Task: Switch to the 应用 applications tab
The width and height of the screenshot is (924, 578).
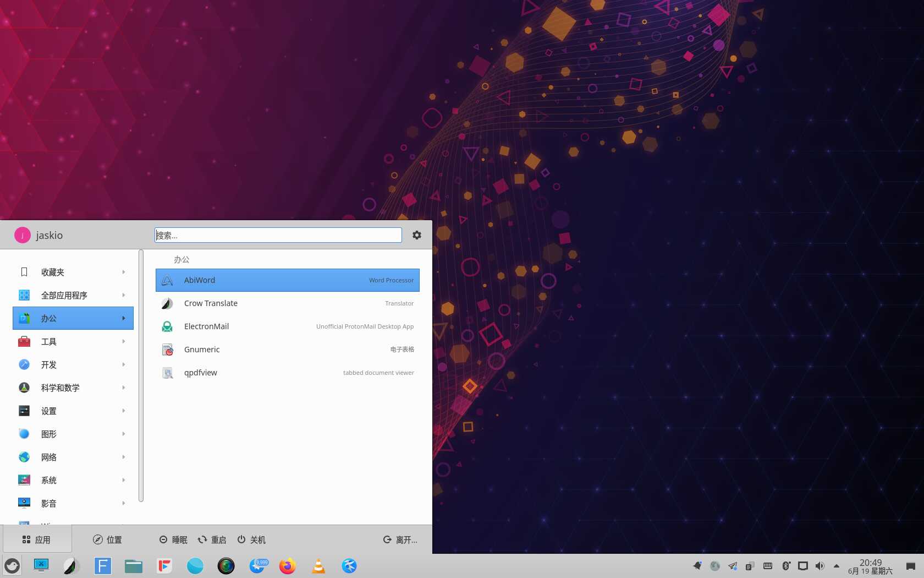Action: (37, 539)
